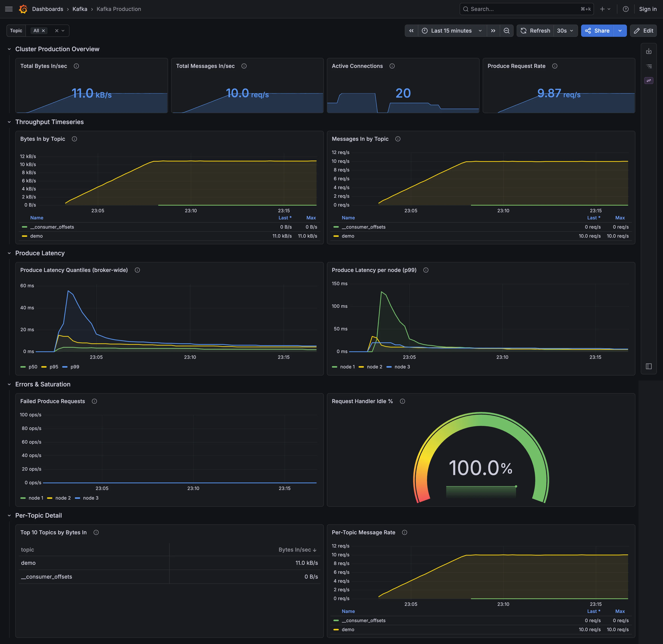Screen dimensions: 663x644
Task: Go to Kafka folder breadcrumb
Action: click(80, 9)
